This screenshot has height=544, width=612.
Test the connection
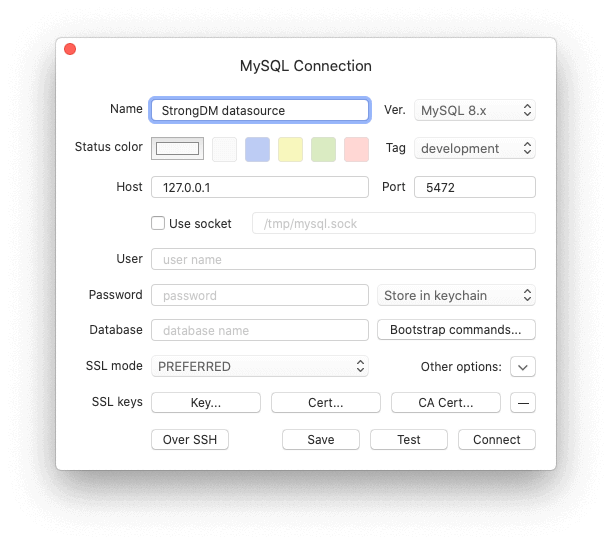coord(409,439)
